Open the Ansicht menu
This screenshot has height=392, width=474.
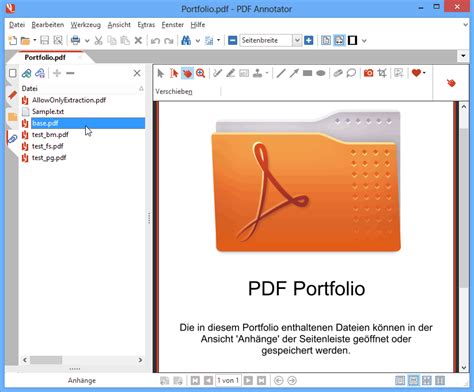coord(119,25)
